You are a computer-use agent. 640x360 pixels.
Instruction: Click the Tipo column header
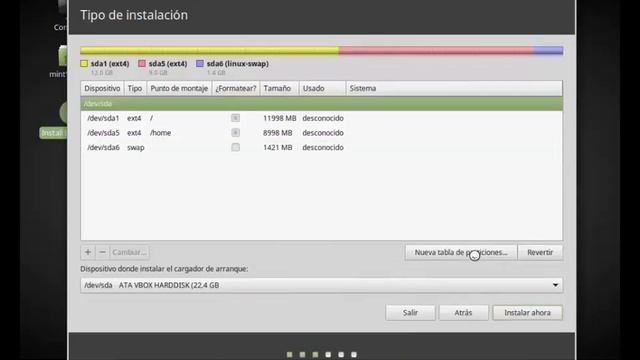[x=135, y=89]
